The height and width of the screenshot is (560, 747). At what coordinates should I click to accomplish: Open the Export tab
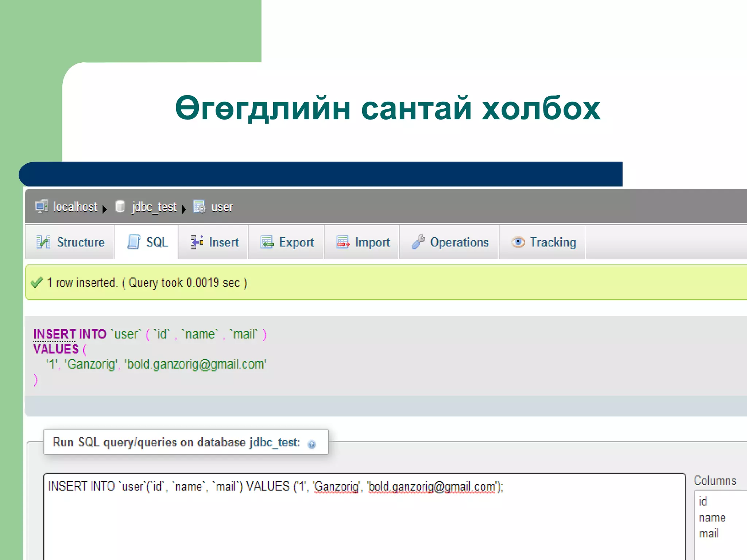click(x=286, y=242)
